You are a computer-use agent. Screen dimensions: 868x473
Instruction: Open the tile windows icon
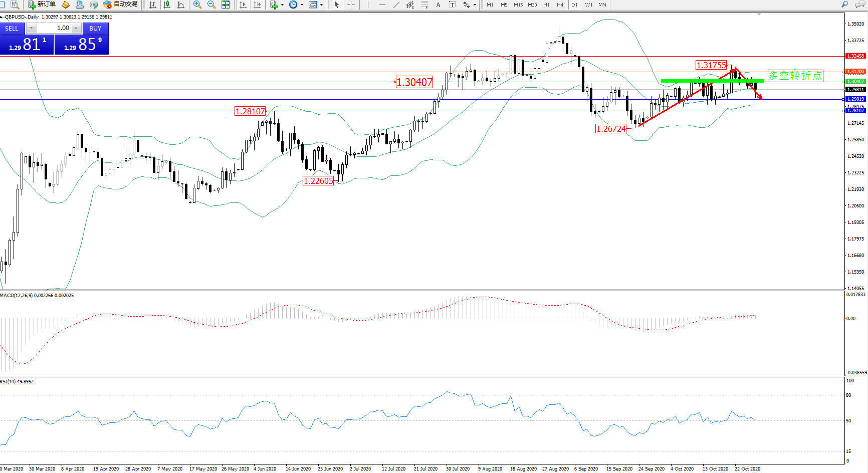click(226, 5)
